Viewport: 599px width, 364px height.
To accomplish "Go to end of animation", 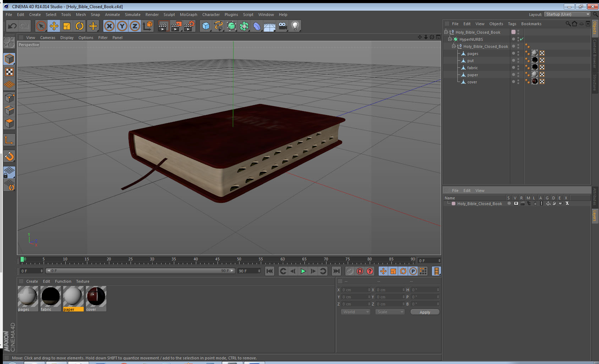I will 336,271.
